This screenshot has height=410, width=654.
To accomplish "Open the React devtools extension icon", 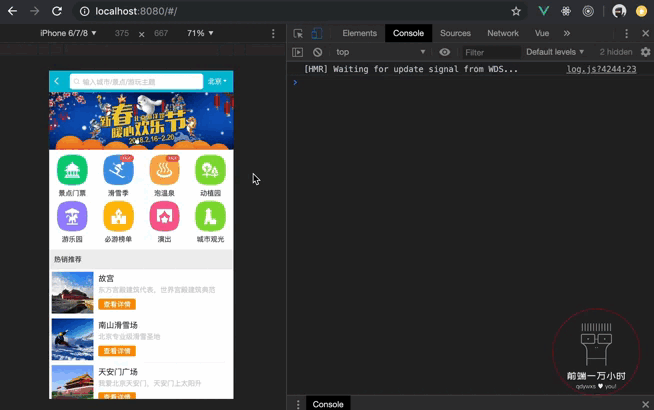I will tap(566, 11).
